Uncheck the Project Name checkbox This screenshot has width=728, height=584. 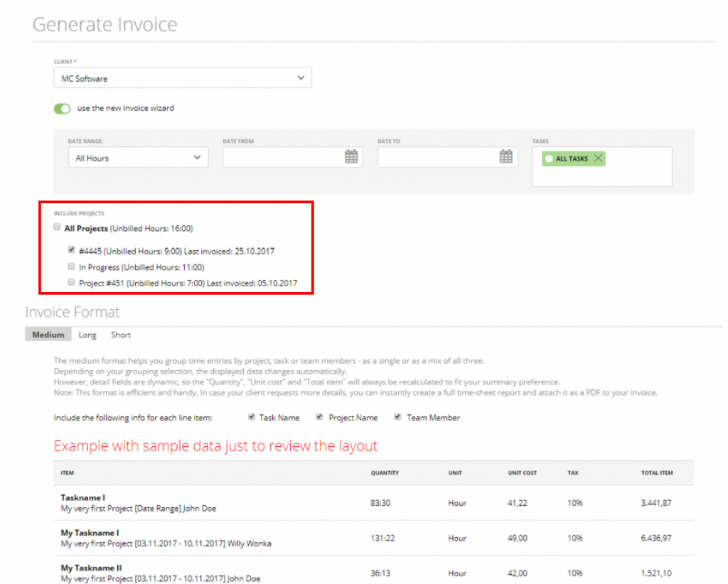319,416
